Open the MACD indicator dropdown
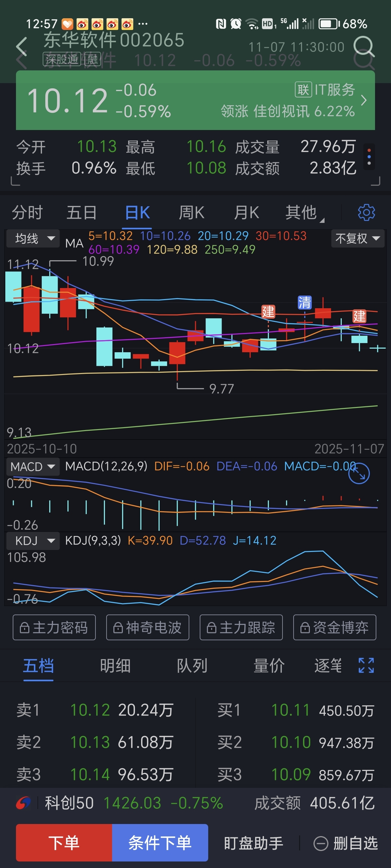 pyautogui.click(x=33, y=467)
